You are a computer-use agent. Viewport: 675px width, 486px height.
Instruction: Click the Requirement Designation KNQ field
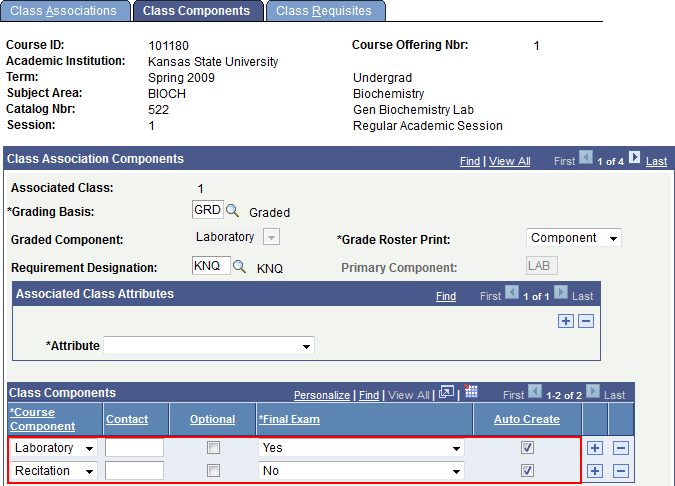[x=211, y=266]
